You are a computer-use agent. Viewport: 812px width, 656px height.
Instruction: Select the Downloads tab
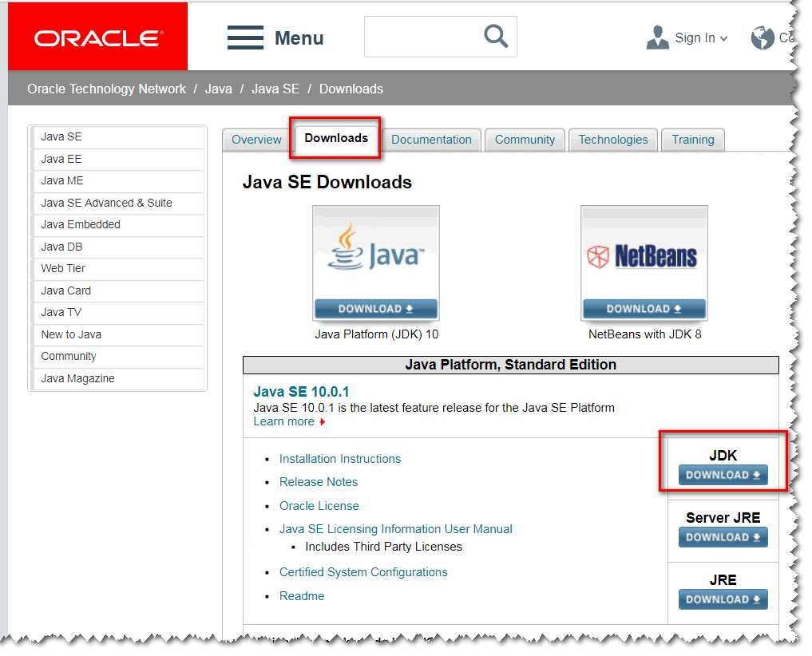(336, 138)
